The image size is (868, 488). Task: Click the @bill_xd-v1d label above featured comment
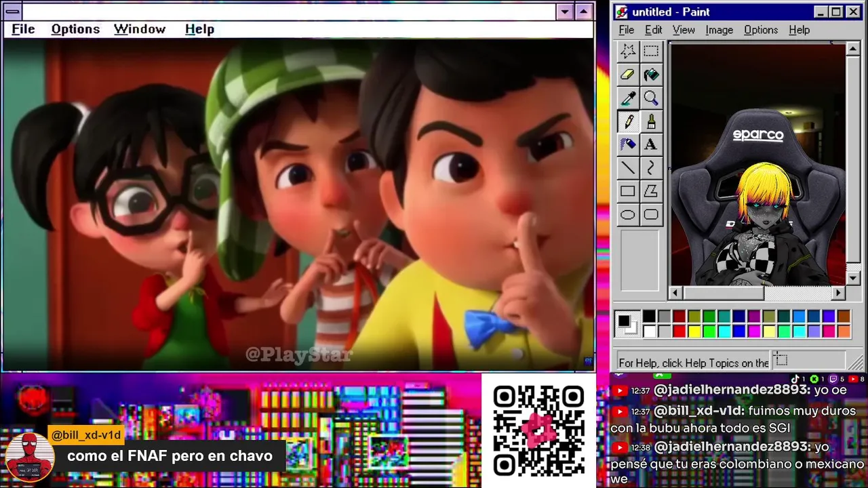[85, 435]
